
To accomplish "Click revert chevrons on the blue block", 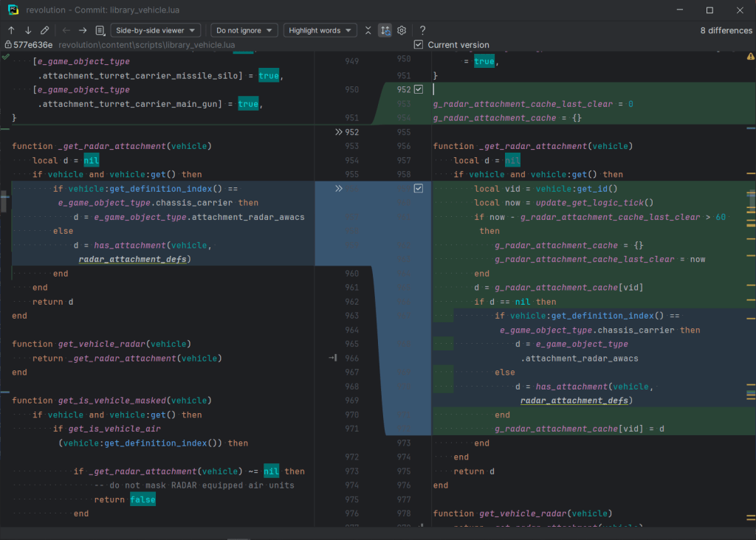I will 339,189.
